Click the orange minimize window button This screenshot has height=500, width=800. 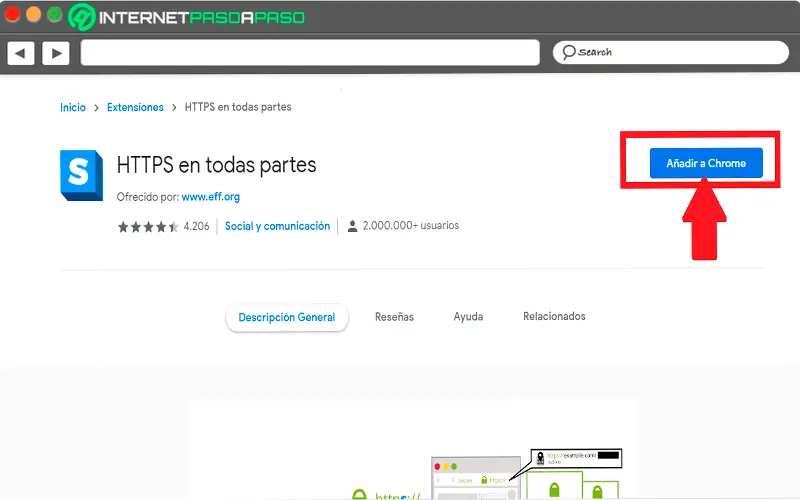click(33, 14)
